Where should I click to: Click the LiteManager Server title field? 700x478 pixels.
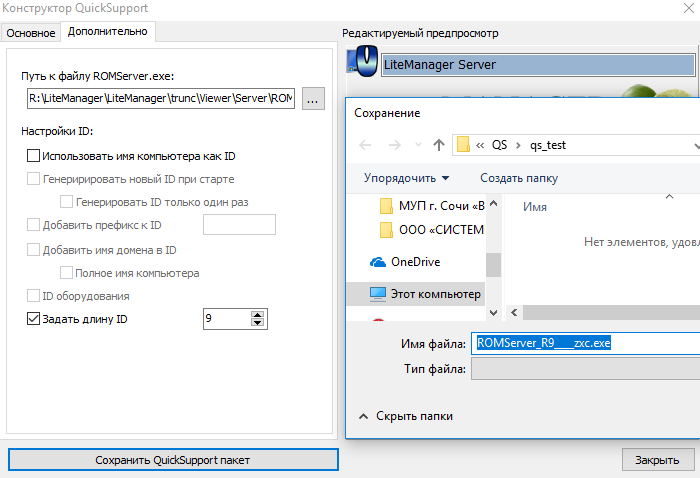click(x=538, y=65)
